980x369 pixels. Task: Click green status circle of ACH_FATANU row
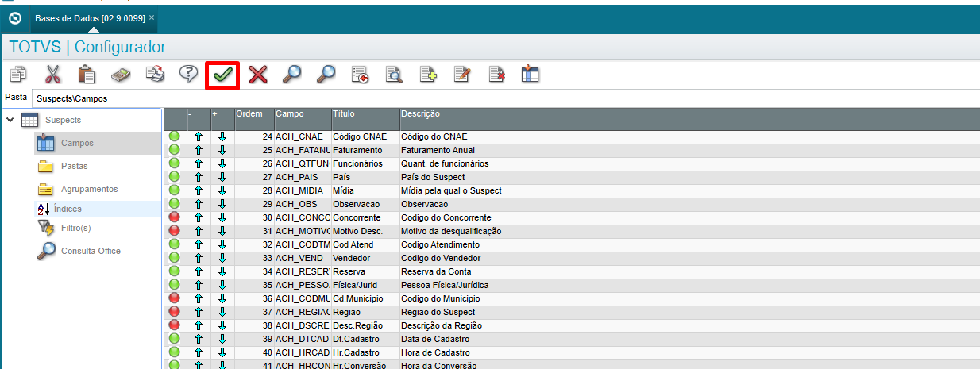pos(175,150)
